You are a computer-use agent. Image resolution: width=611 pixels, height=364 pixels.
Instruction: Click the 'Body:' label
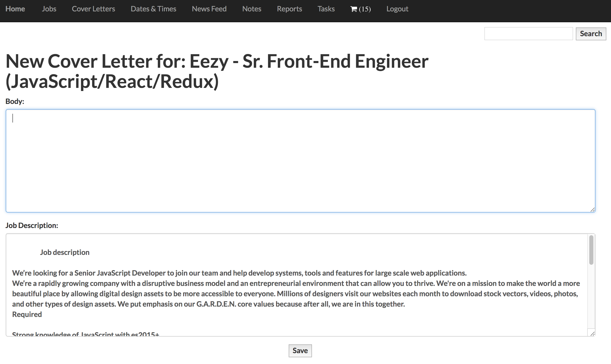pos(15,101)
